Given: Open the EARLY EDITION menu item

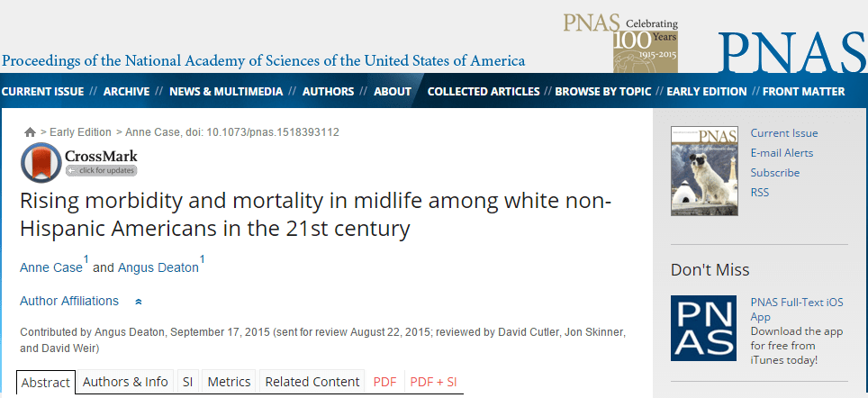Looking at the screenshot, I should (x=706, y=92).
